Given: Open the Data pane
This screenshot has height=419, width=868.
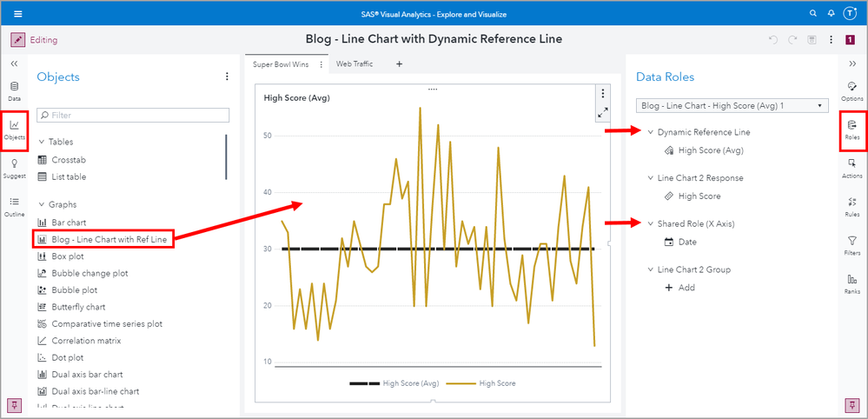Looking at the screenshot, I should click(15, 90).
